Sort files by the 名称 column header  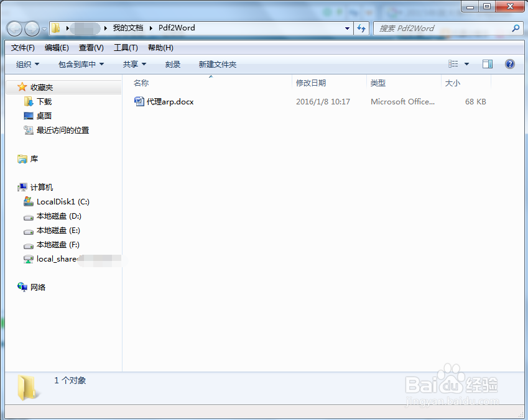141,82
